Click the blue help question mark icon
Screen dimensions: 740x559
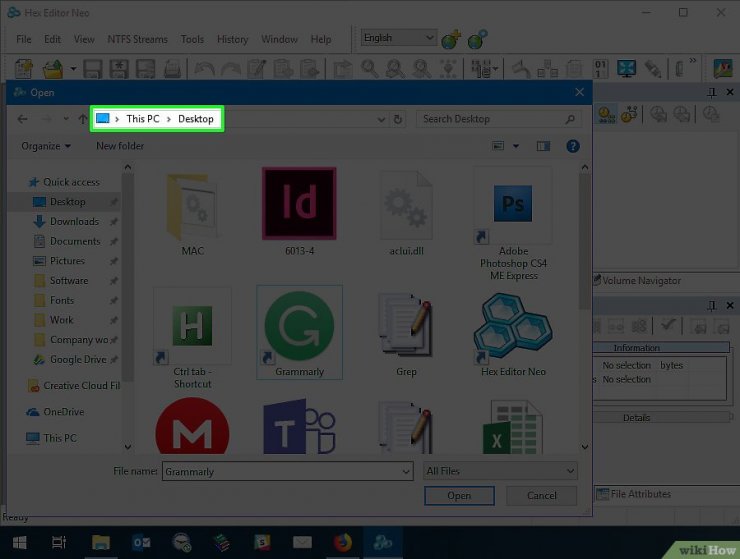pos(572,146)
